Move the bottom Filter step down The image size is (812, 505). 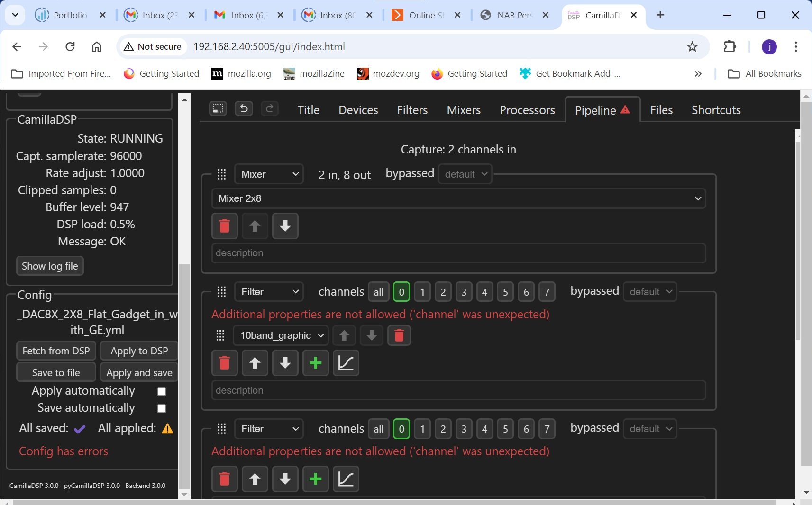tap(285, 479)
